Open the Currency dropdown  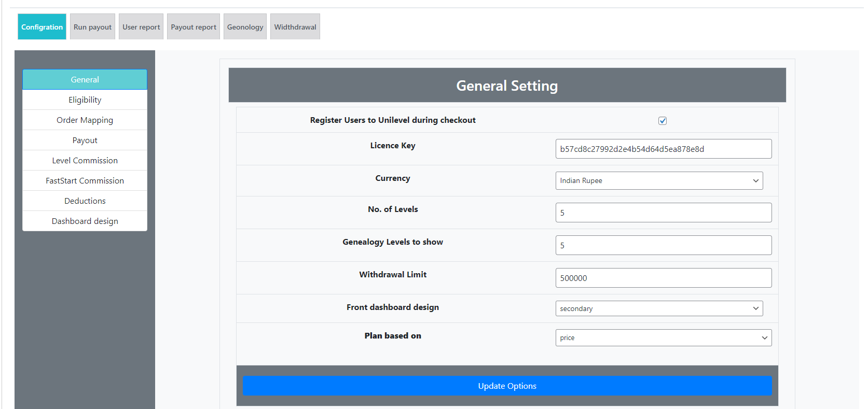coord(658,180)
